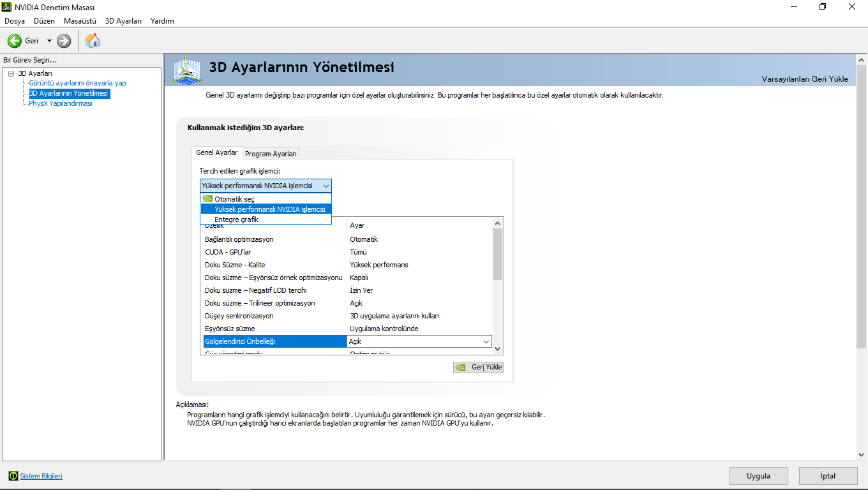Viewport: 868px width, 490px height.
Task: Open the Dosya menu
Action: pos(15,21)
